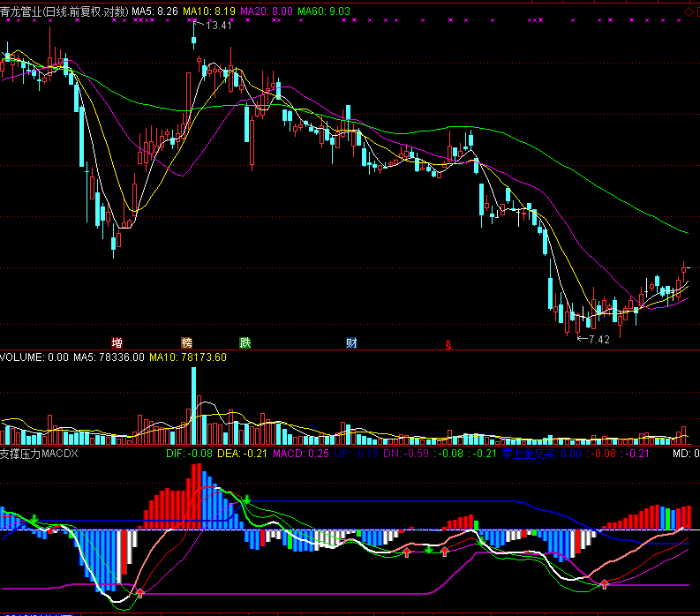The image size is (700, 616).
Task: Click the yellow MA10: 8.19 label
Action: pos(209,11)
